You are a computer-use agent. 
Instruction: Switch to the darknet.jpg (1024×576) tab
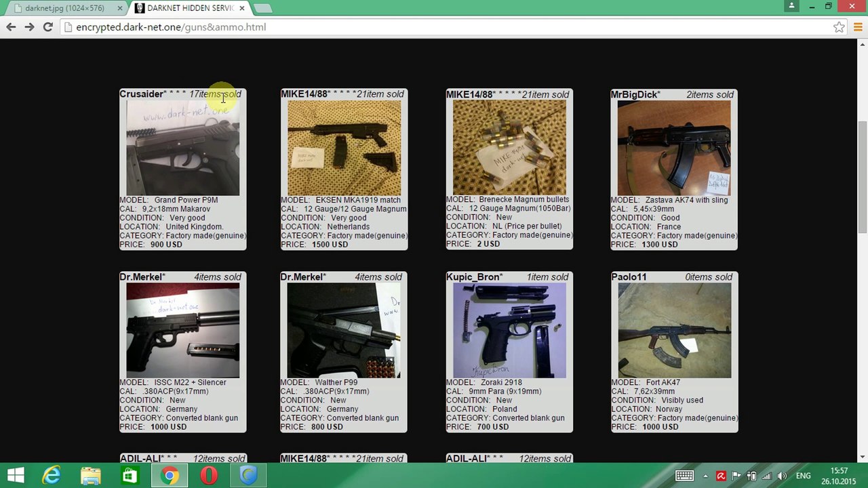tap(64, 8)
